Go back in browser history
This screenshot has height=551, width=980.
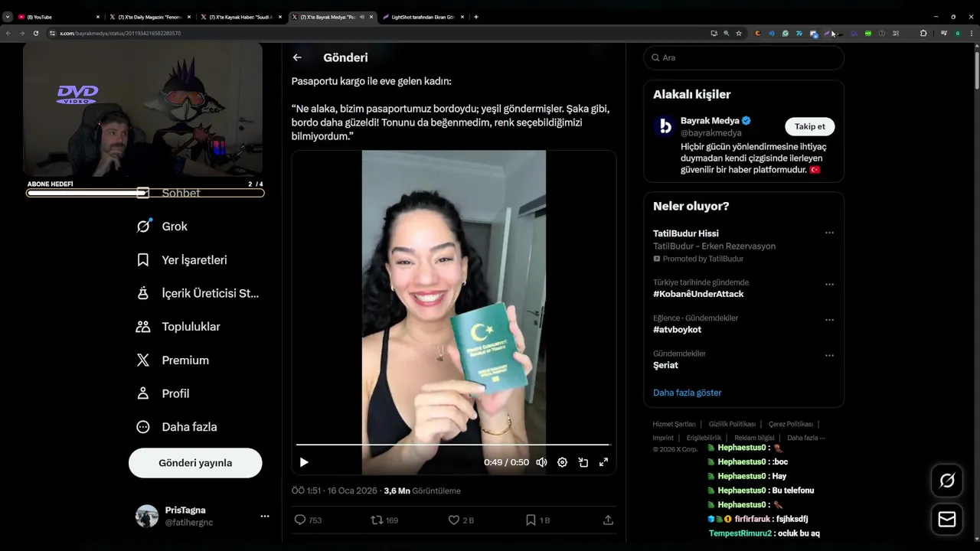[8, 33]
